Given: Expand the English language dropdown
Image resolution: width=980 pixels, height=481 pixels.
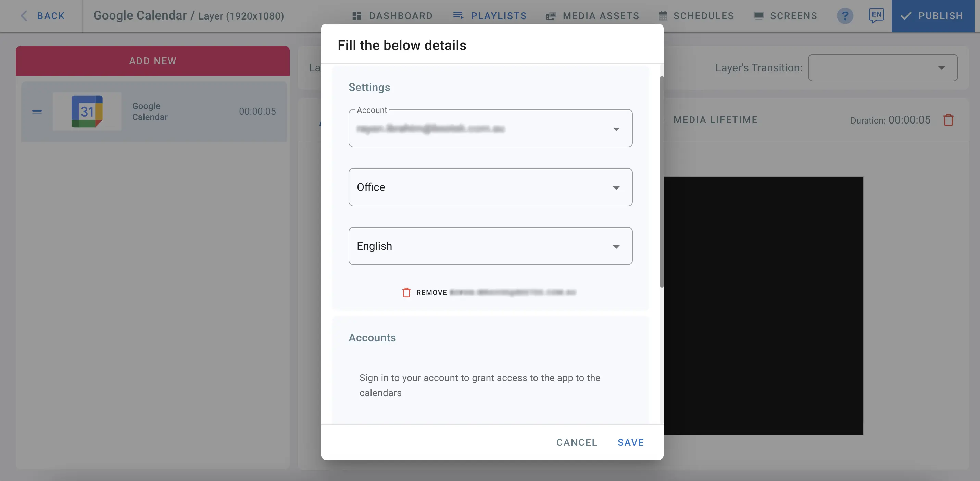Looking at the screenshot, I should (616, 246).
